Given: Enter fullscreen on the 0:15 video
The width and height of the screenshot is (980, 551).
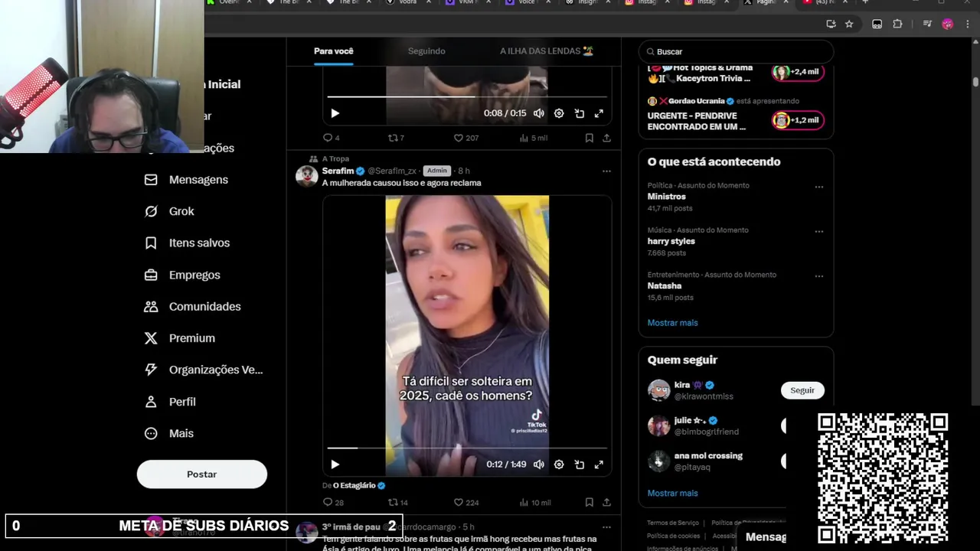Looking at the screenshot, I should [599, 113].
